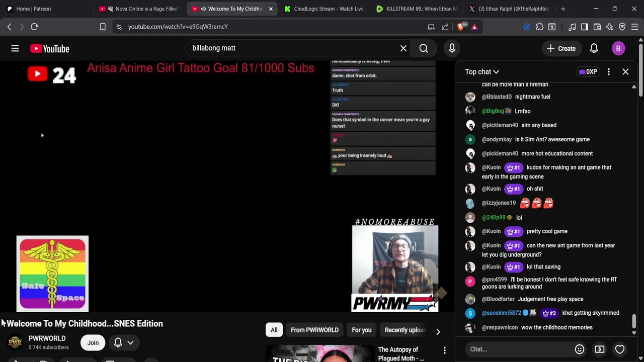Close the live chat panel
The width and height of the screenshot is (644, 362).
coord(625,72)
